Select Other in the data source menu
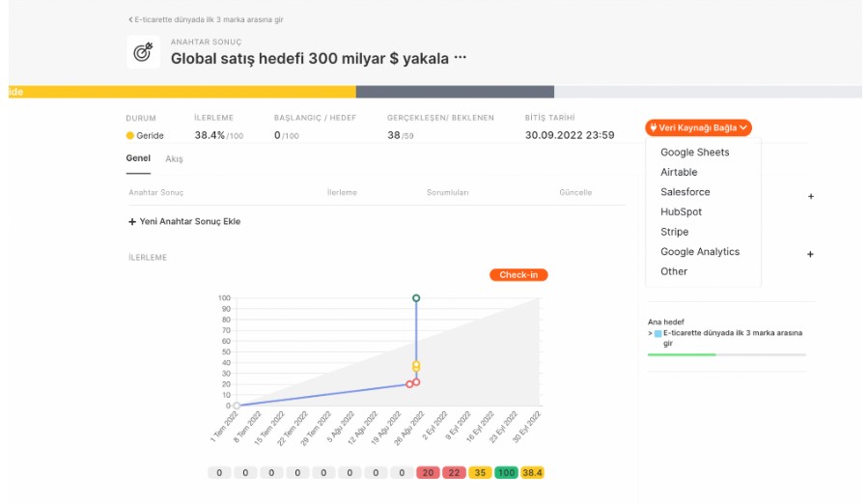Screen dimensions: 867x504 (674, 271)
